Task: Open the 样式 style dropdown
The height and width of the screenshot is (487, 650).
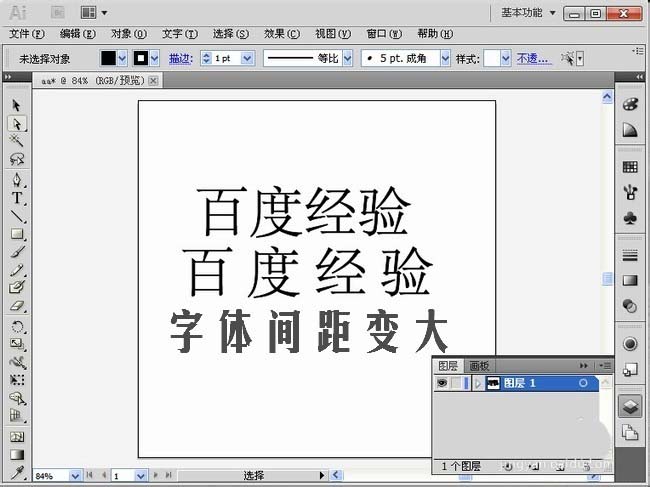Action: (x=505, y=58)
